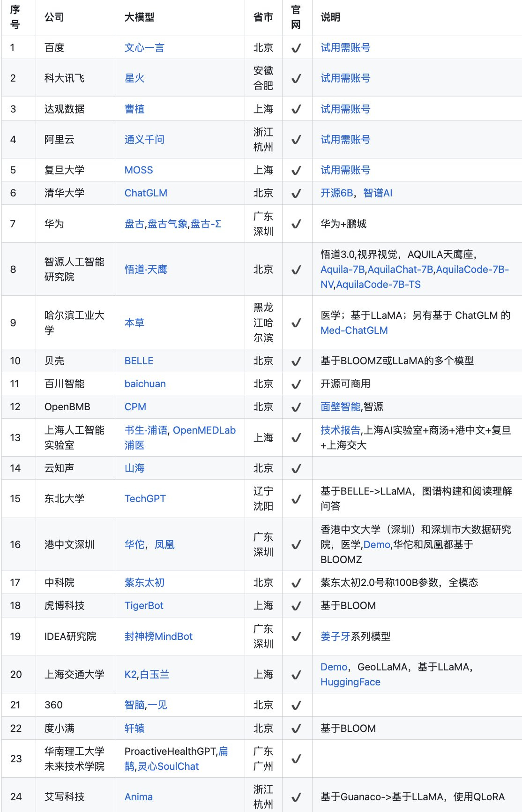The height and width of the screenshot is (812, 522).
Task: Open the 盘古-Σ link
Action: [x=206, y=224]
